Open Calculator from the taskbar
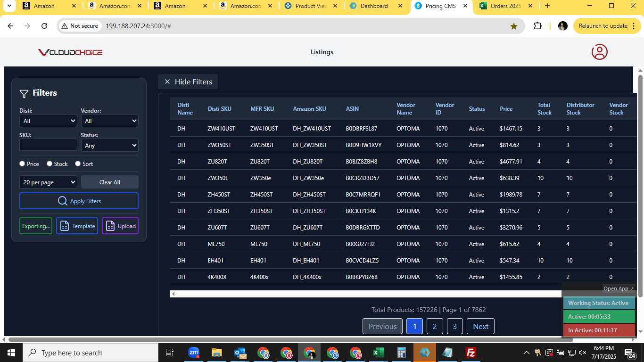Screen dimensions: 644x362 click(401, 353)
